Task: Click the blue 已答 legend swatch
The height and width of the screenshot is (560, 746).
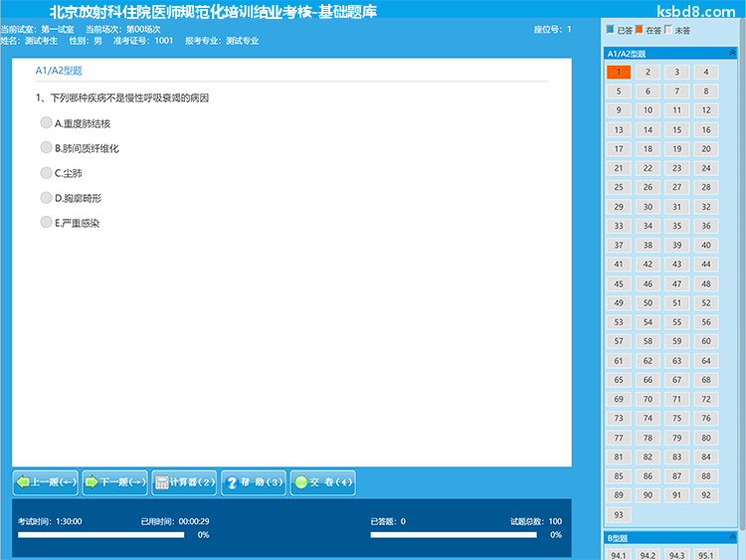Action: pyautogui.click(x=611, y=30)
